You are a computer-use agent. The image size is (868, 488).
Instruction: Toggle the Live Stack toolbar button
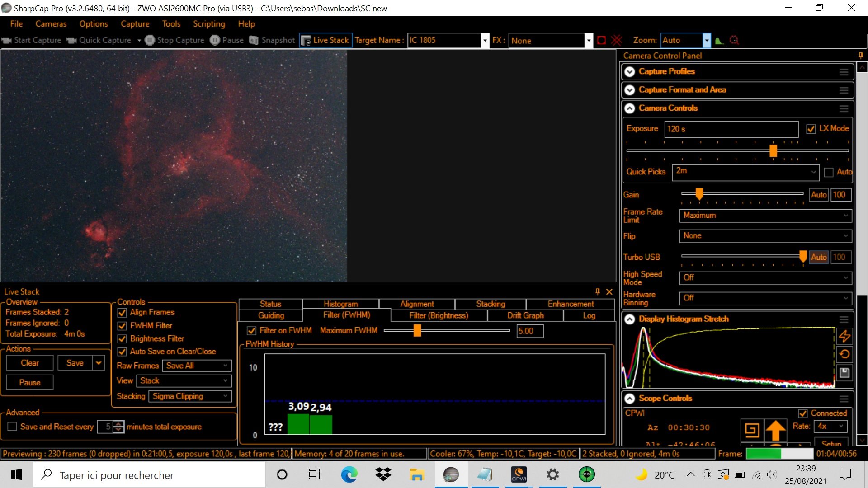click(x=325, y=40)
